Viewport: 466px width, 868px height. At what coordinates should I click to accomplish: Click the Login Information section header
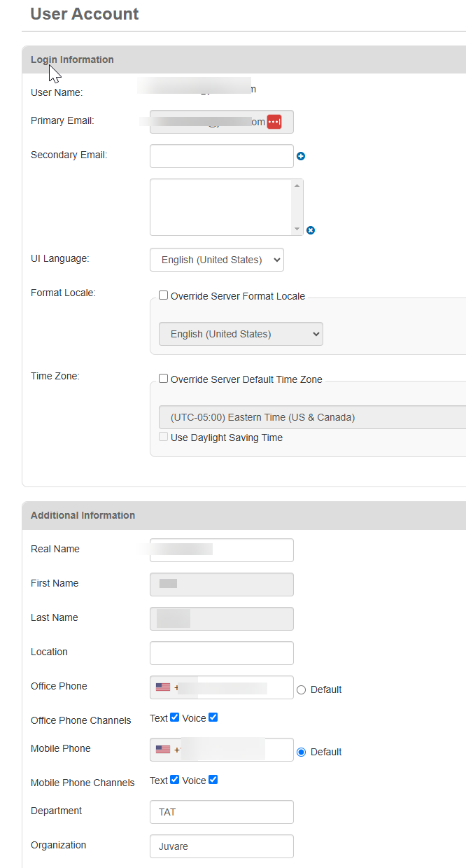click(72, 59)
